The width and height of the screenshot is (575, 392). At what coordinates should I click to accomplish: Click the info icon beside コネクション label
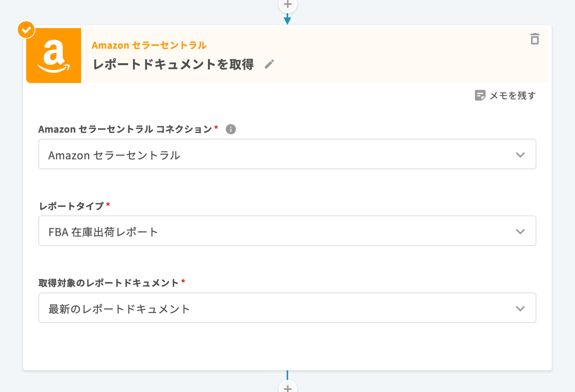pos(231,129)
